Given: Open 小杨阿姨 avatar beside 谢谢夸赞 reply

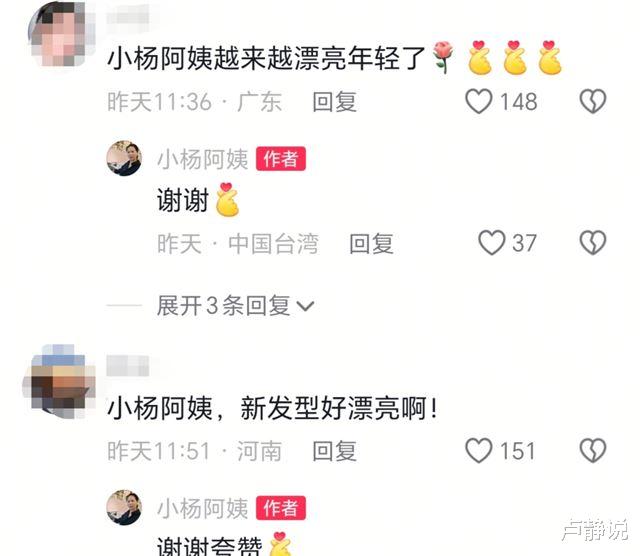Looking at the screenshot, I should [124, 507].
